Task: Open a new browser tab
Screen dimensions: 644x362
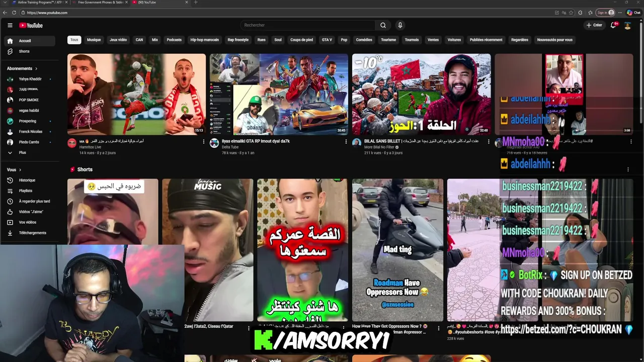Action: pyautogui.click(x=196, y=3)
